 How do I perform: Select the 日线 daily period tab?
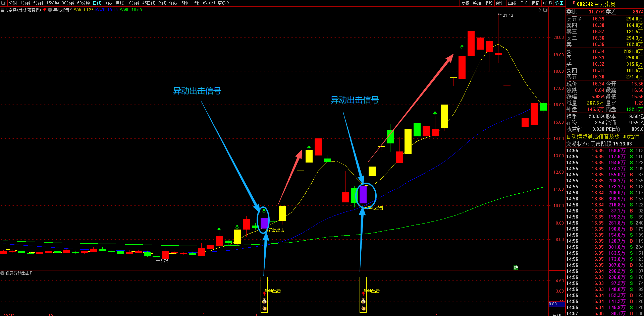97,3
